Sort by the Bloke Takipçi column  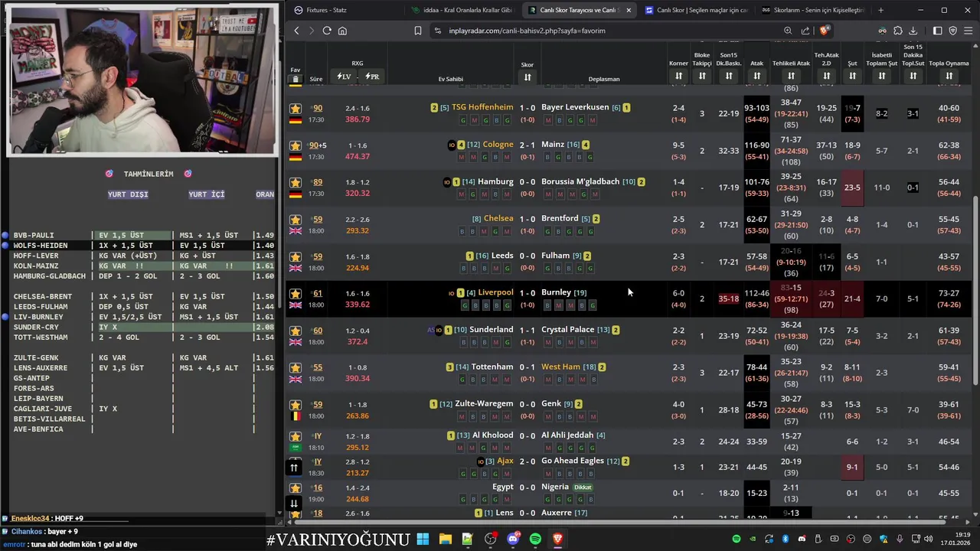coord(702,76)
